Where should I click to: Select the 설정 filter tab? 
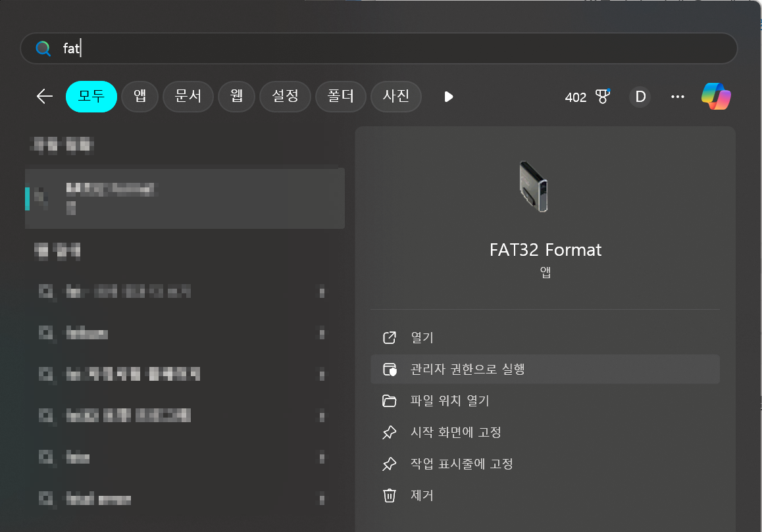coord(286,96)
